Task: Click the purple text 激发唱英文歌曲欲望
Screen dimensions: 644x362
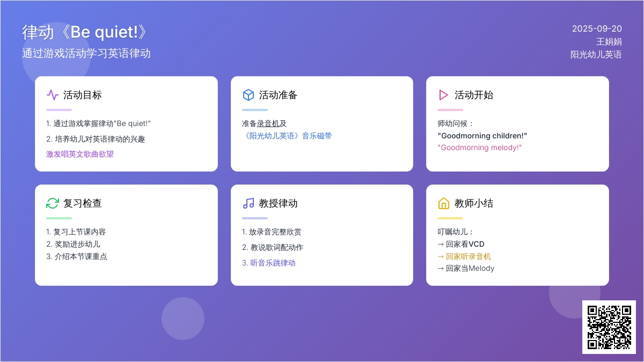Action: pos(80,154)
